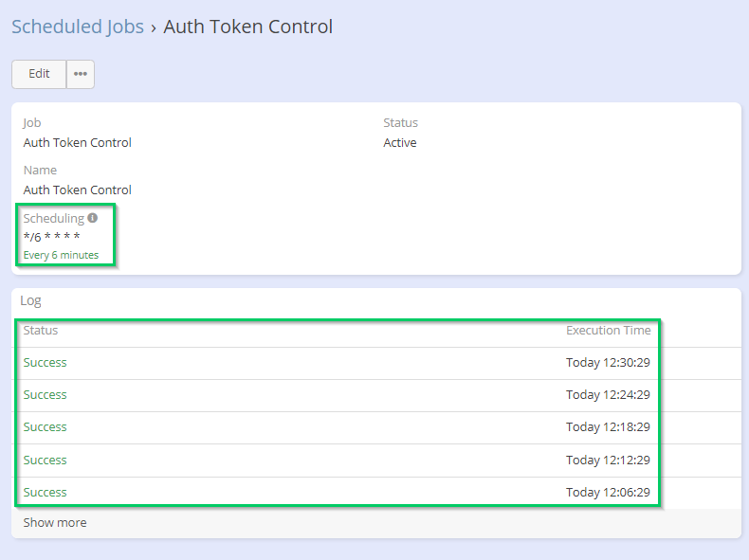This screenshot has width=749, height=560.
Task: Click the Log panel title
Action: (31, 300)
